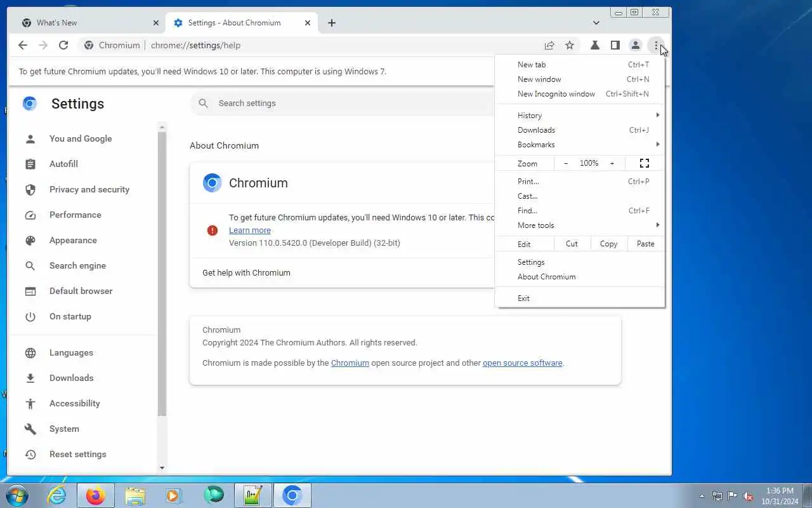Screen dimensions: 812x508
Task: Open the open source software link
Action: pos(523,363)
